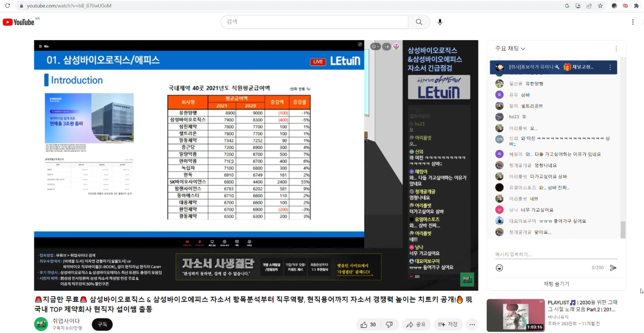644x333 pixels.
Task: Open more actions ellipsis below video
Action: pos(472,325)
